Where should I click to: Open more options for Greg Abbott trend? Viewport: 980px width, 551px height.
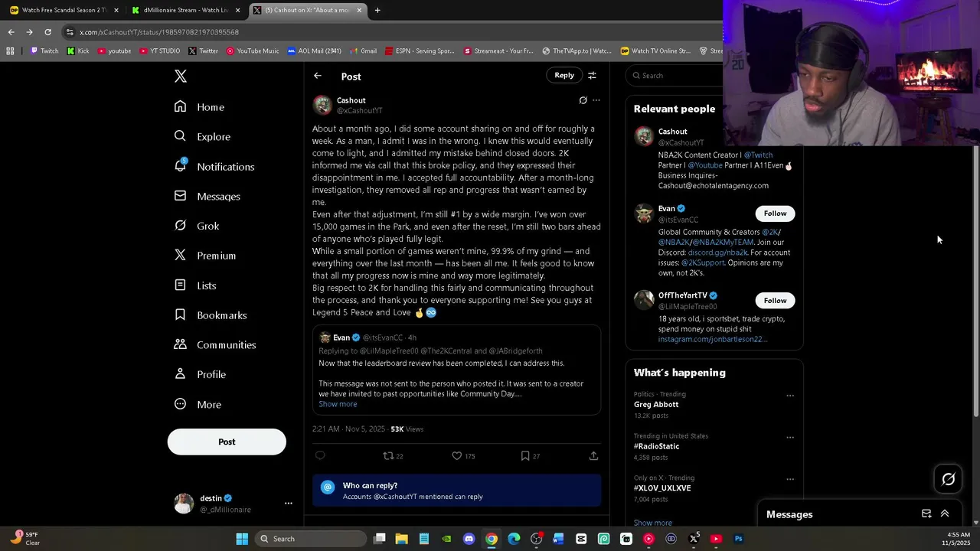coord(790,396)
